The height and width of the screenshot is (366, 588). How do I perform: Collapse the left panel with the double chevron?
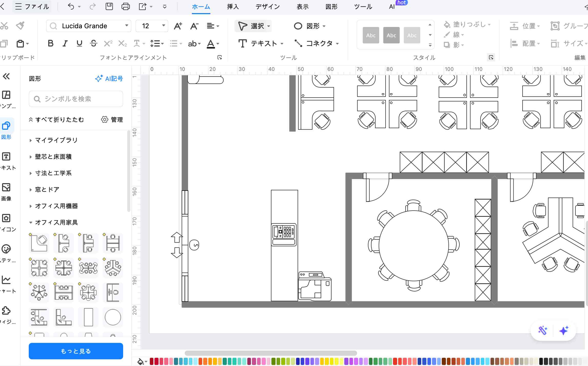(x=6, y=76)
